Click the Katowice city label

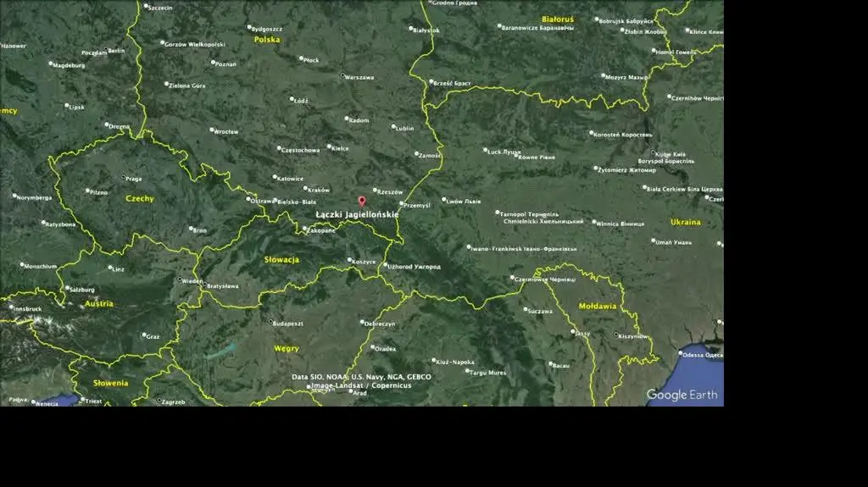coord(290,179)
